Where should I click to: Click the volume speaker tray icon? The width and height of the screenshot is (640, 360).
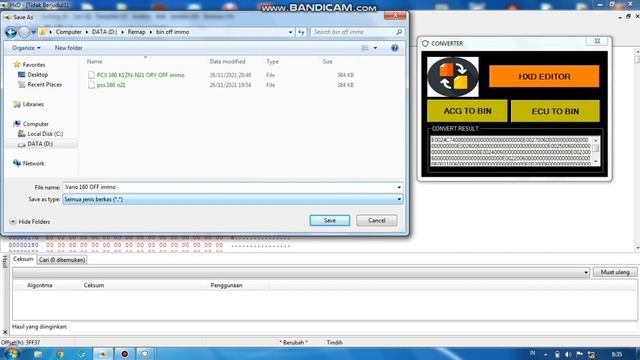coord(568,354)
